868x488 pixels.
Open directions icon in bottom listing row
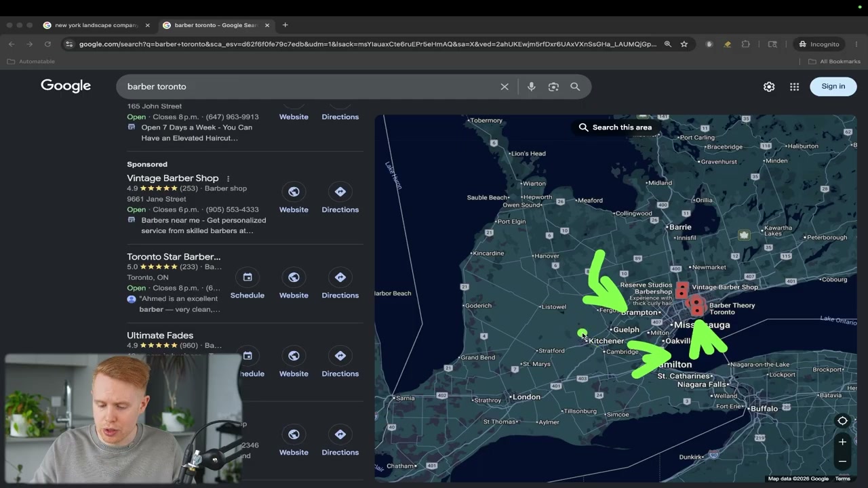tap(340, 434)
